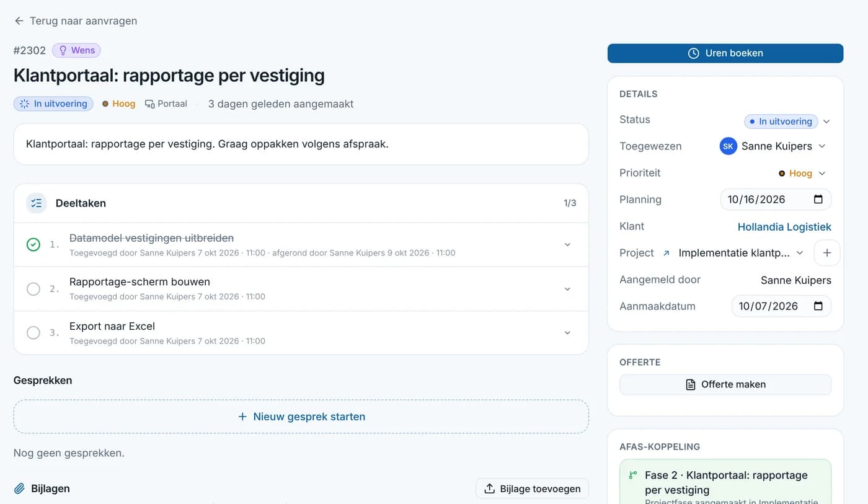Click the Planning date field

pyautogui.click(x=776, y=200)
